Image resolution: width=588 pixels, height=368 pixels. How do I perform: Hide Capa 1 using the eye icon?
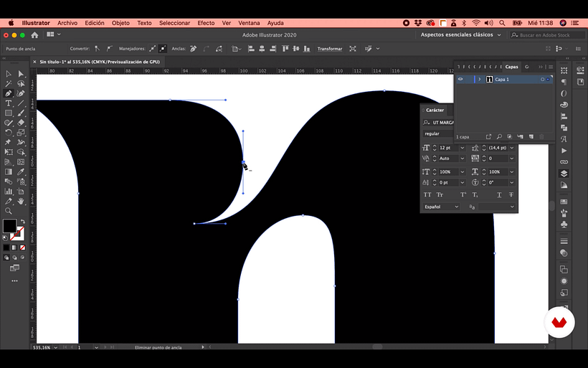point(461,79)
